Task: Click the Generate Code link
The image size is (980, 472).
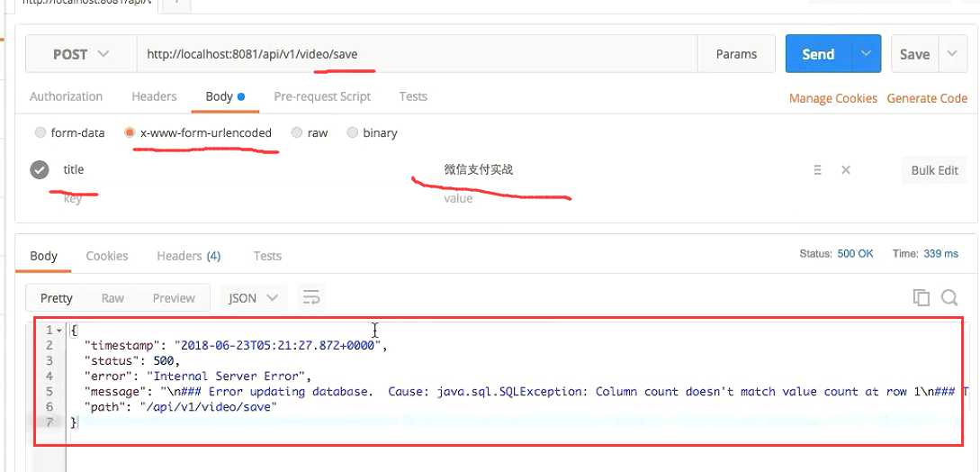Action: click(x=927, y=98)
